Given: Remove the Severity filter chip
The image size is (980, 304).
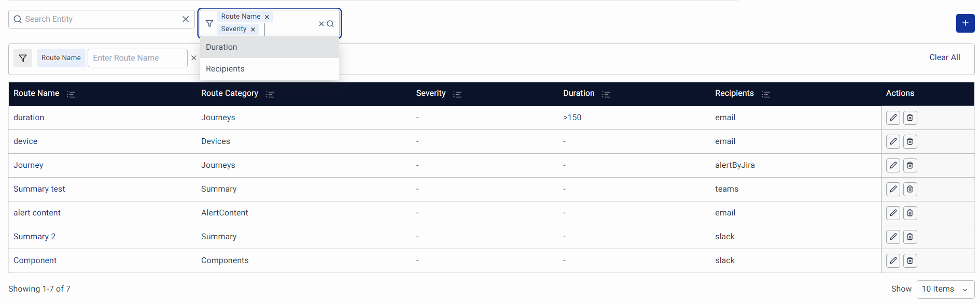Looking at the screenshot, I should tap(253, 30).
